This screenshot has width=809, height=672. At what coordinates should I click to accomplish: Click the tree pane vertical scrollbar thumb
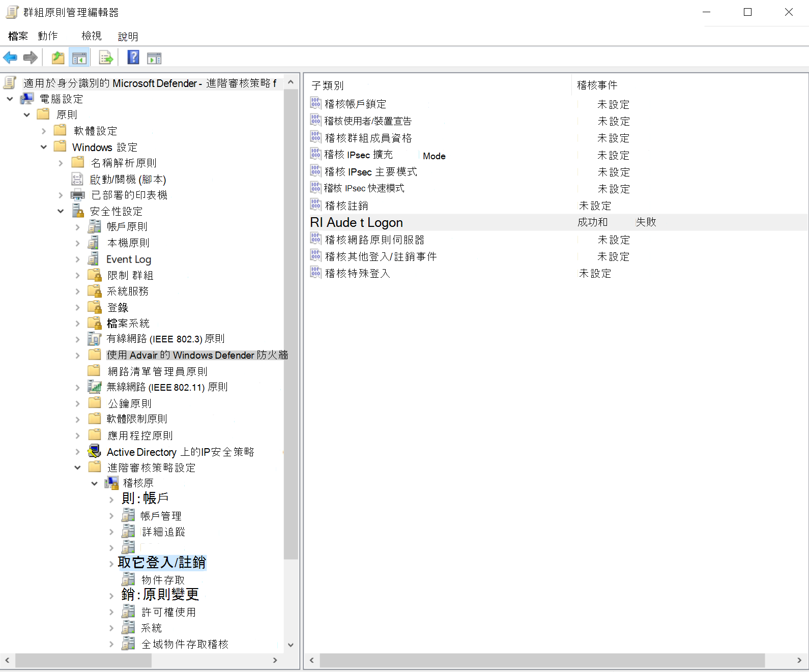(291, 325)
